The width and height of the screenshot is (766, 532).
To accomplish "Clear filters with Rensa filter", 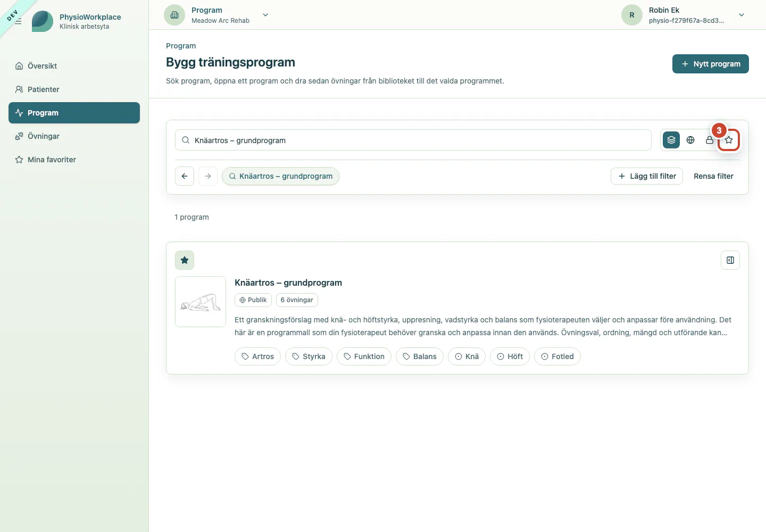I will point(713,176).
